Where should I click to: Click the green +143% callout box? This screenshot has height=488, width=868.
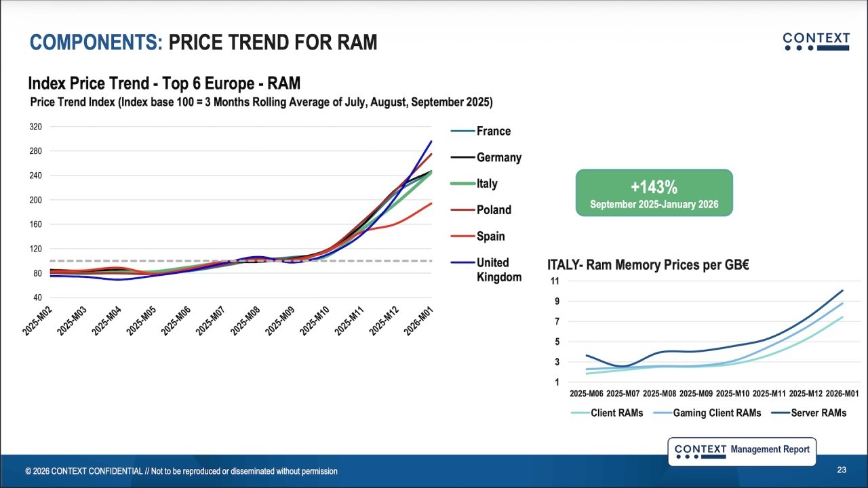654,193
